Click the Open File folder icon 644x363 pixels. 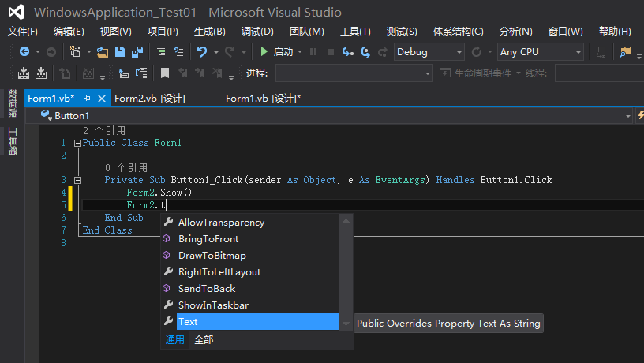pos(103,52)
